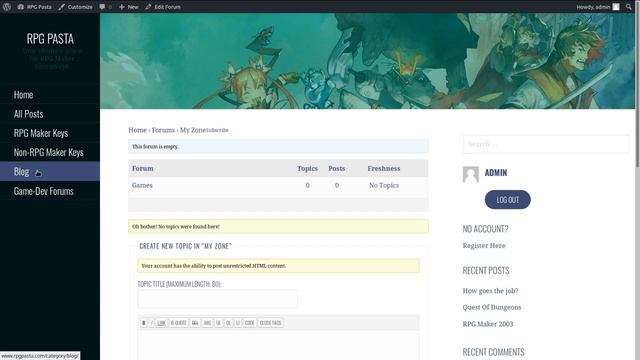The image size is (640, 360).
Task: Click the CODE editor button
Action: coord(249,323)
